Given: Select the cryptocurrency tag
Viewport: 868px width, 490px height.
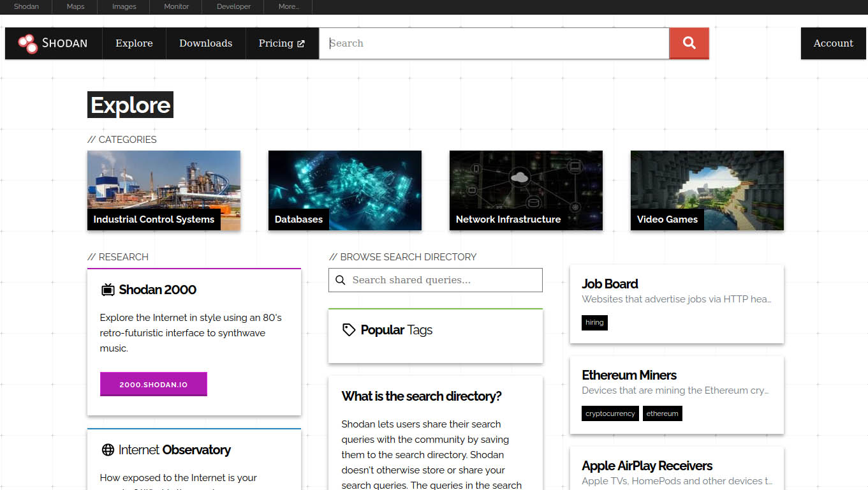Looking at the screenshot, I should [x=610, y=413].
